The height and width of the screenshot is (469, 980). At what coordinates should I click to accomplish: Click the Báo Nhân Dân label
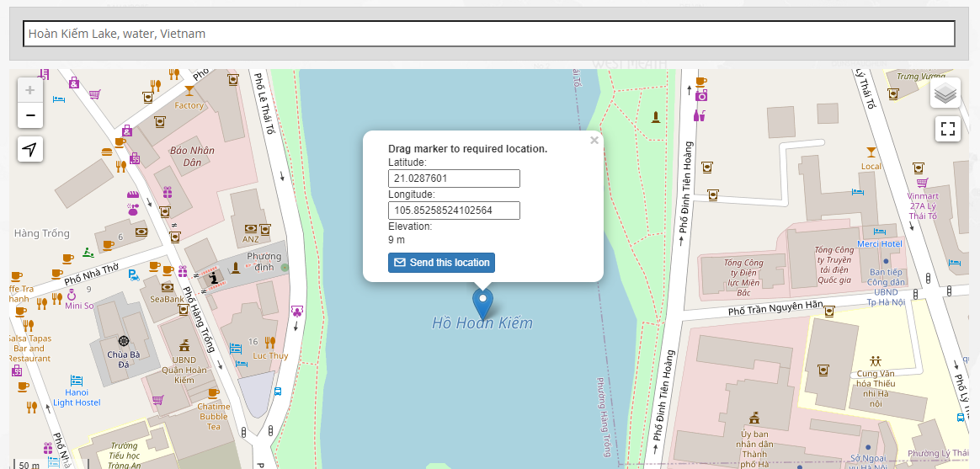193,157
